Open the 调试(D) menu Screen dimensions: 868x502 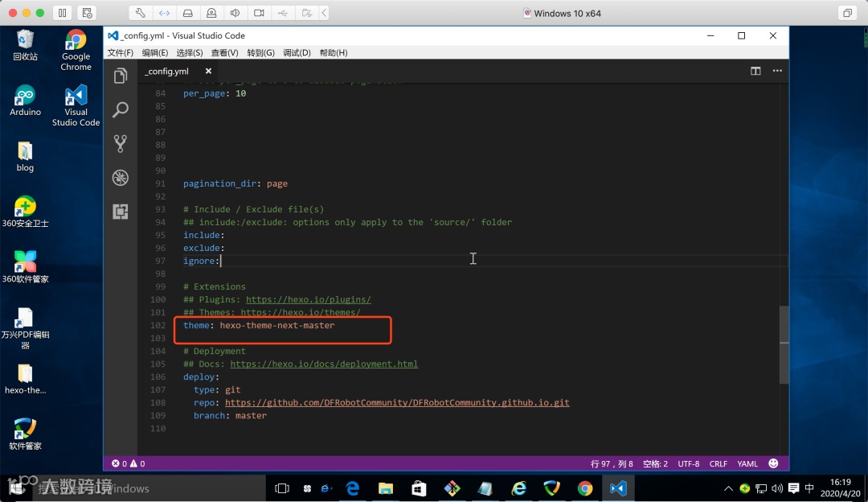[297, 52]
